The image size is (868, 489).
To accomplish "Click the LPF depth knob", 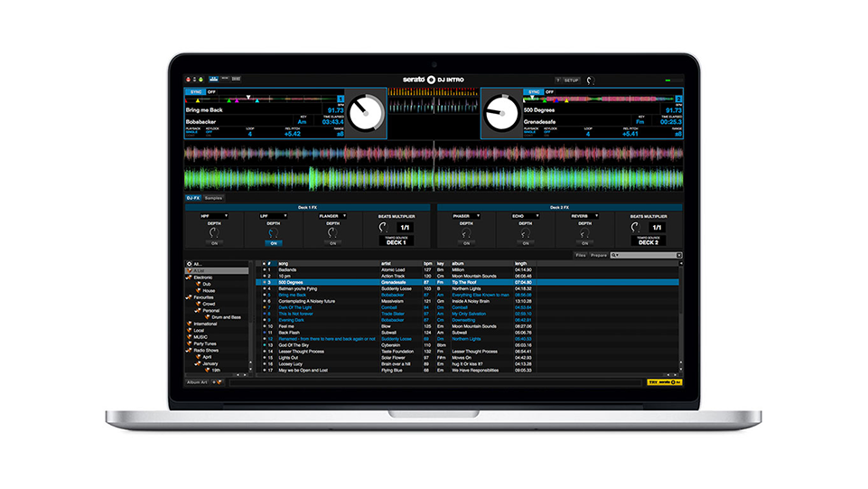I will 274,233.
